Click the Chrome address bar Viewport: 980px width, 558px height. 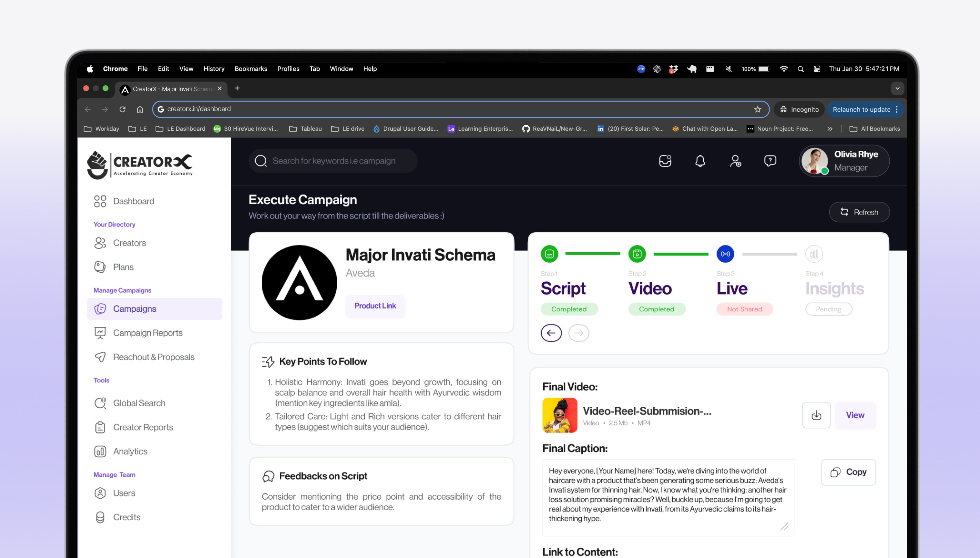pyautogui.click(x=460, y=109)
